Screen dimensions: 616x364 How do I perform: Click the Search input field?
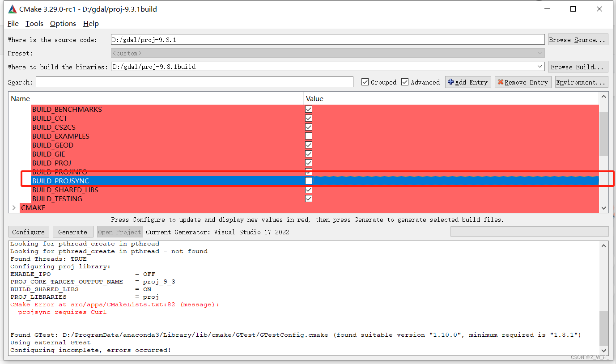click(195, 82)
